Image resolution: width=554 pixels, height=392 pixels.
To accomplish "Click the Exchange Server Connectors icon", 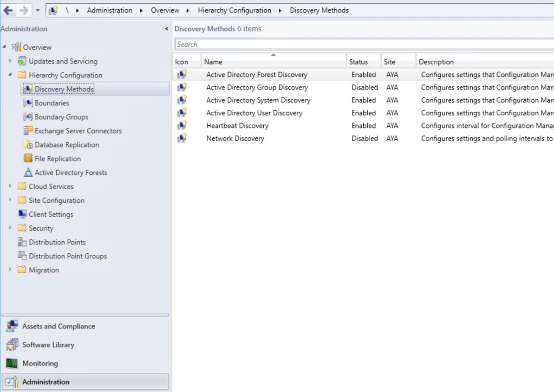I will click(x=28, y=130).
